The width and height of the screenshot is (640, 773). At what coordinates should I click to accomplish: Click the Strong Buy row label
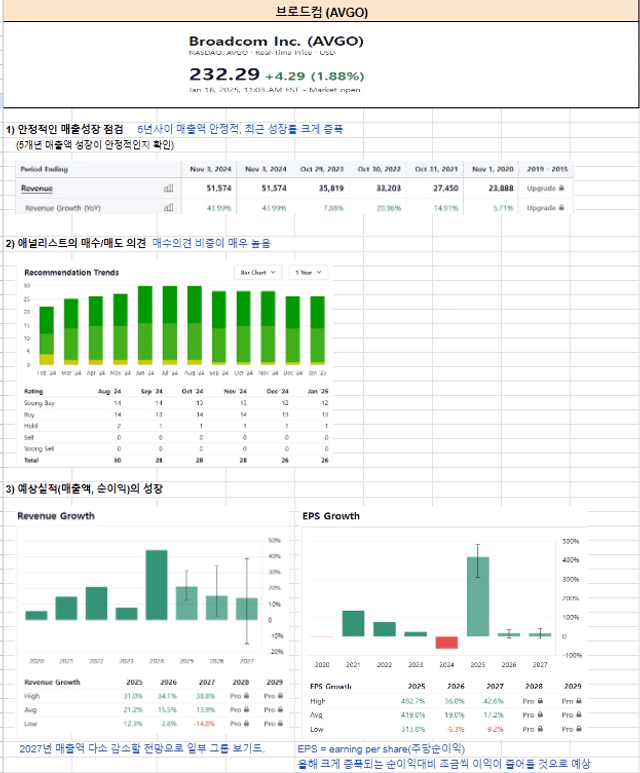pos(39,403)
